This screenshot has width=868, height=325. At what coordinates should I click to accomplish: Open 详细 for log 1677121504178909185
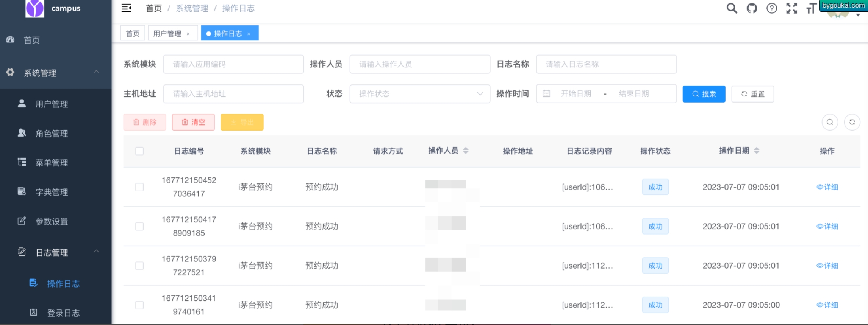click(827, 226)
